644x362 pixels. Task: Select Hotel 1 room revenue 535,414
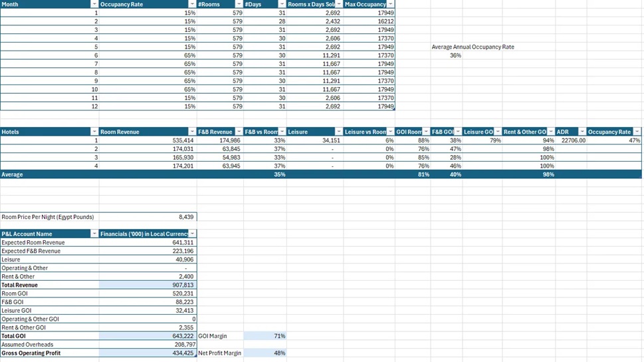[148, 140]
